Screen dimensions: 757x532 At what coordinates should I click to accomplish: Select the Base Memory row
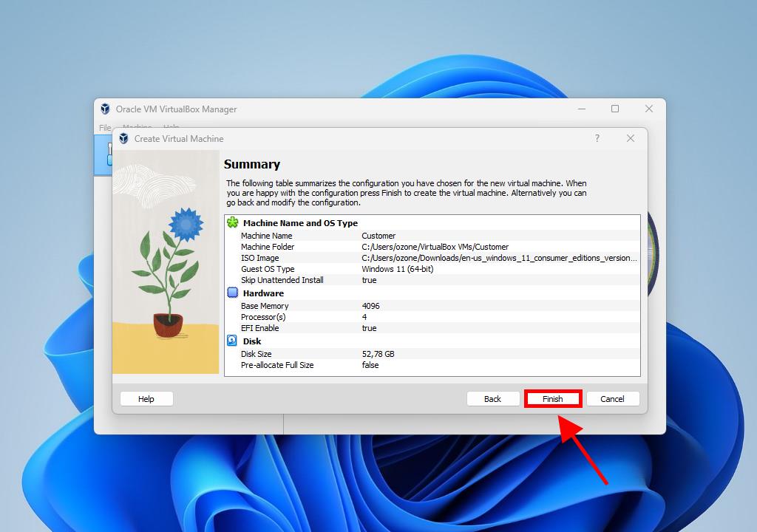(x=432, y=306)
